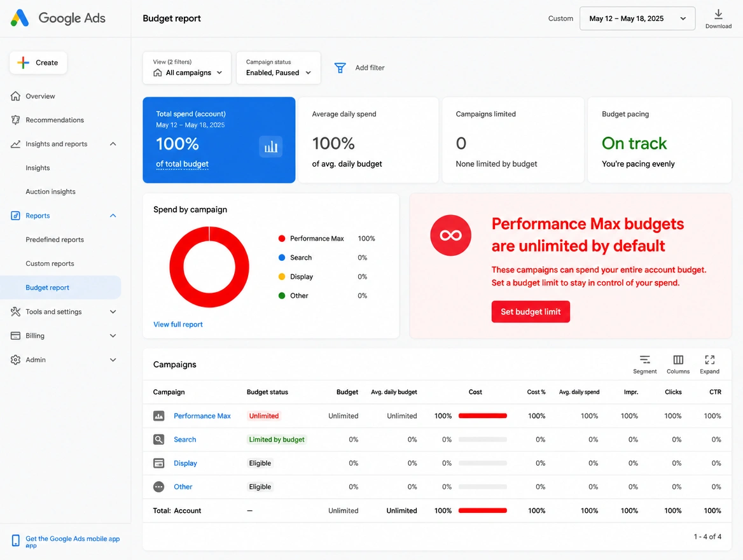This screenshot has height=560, width=743.
Task: Click the Expand table icon
Action: tap(709, 360)
